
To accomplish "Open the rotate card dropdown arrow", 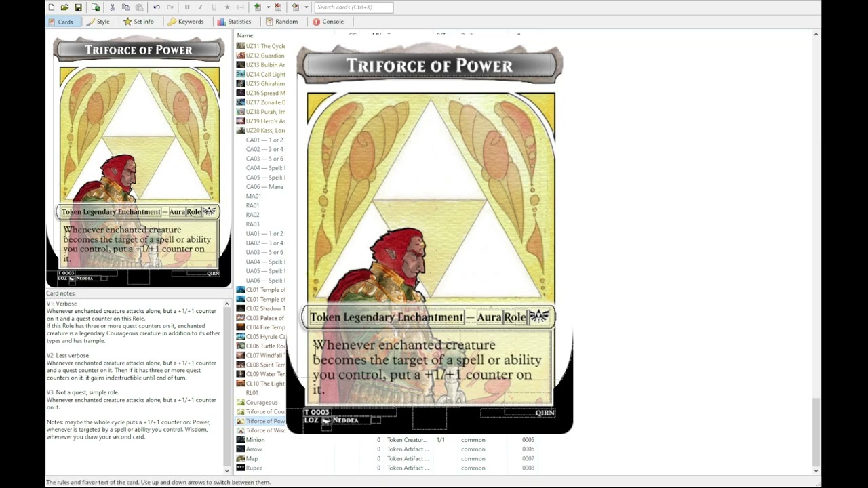I will point(307,7).
